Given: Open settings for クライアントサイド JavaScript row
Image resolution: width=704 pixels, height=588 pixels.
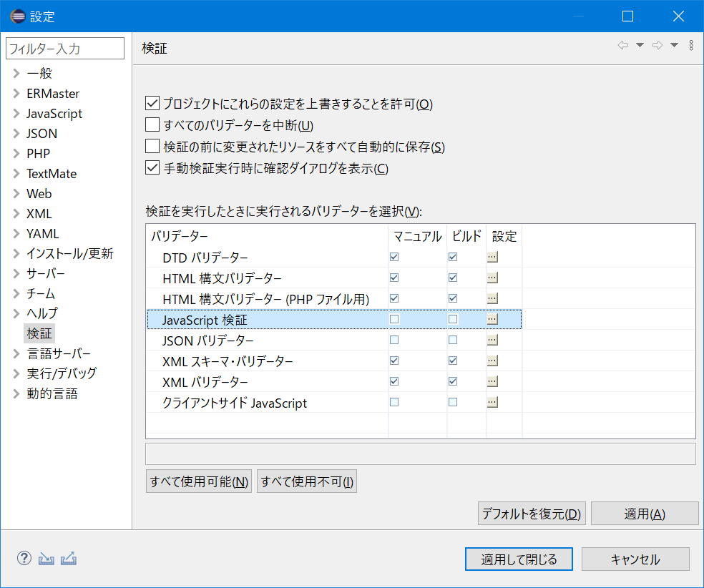Looking at the screenshot, I should tap(492, 402).
